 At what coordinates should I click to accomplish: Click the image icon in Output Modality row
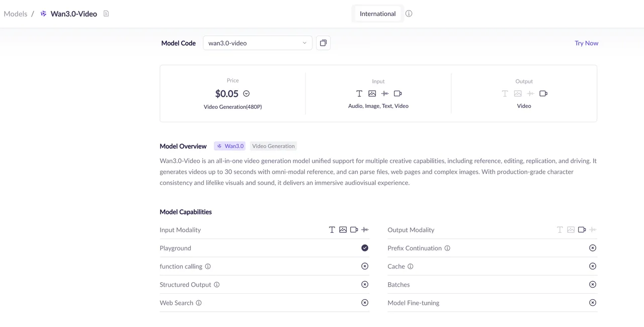point(571,230)
